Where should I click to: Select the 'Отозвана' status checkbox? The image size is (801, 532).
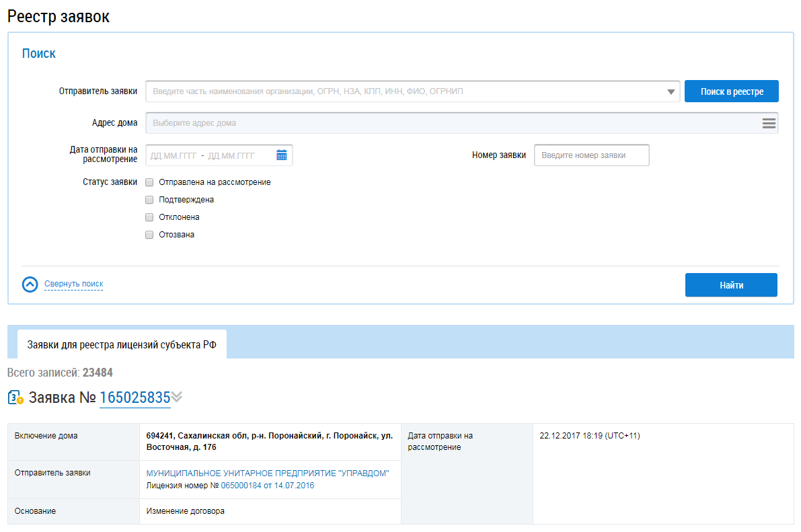tap(149, 235)
